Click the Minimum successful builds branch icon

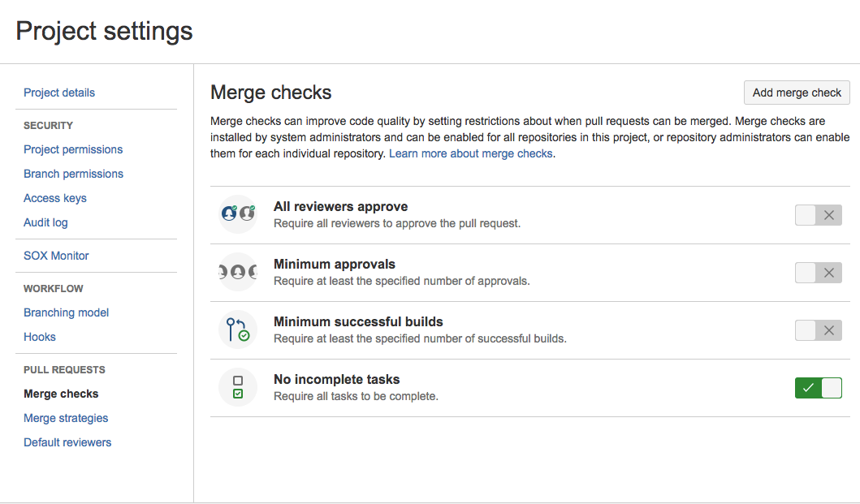(238, 330)
